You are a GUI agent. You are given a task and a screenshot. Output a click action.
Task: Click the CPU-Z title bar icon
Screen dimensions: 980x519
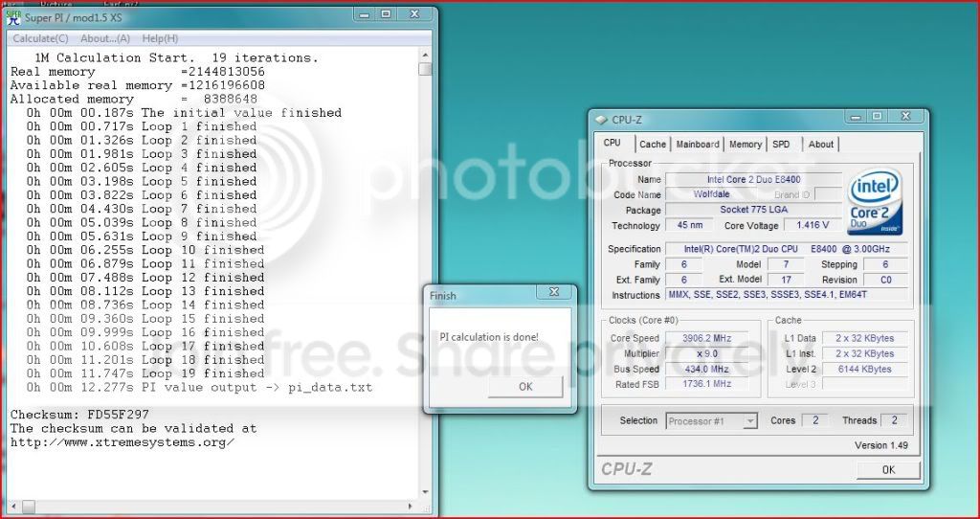(601, 120)
